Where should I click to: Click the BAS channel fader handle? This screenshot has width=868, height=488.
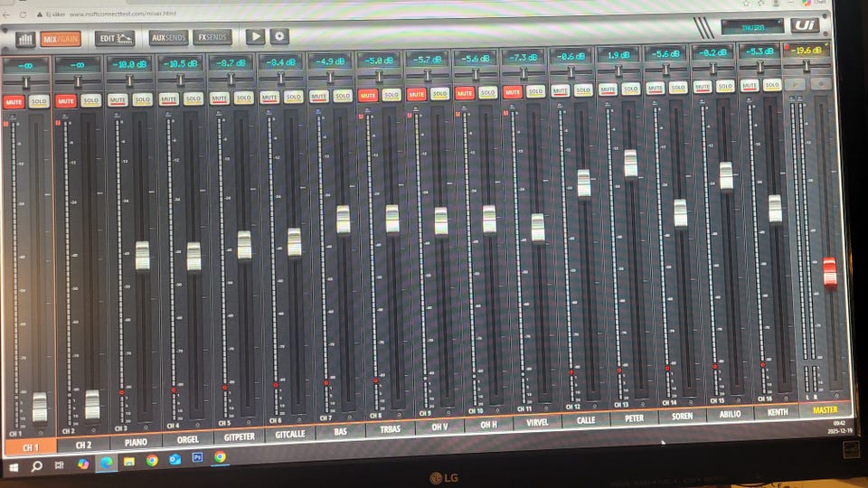click(x=344, y=220)
